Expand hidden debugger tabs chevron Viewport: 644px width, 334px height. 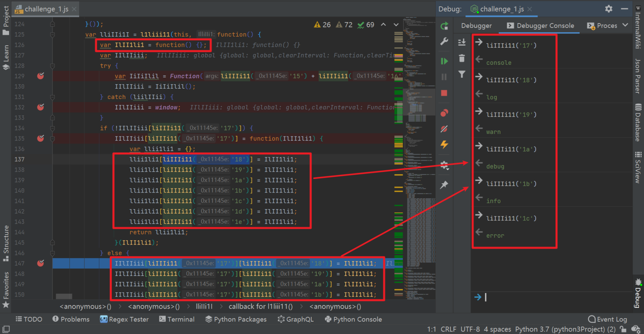point(625,25)
